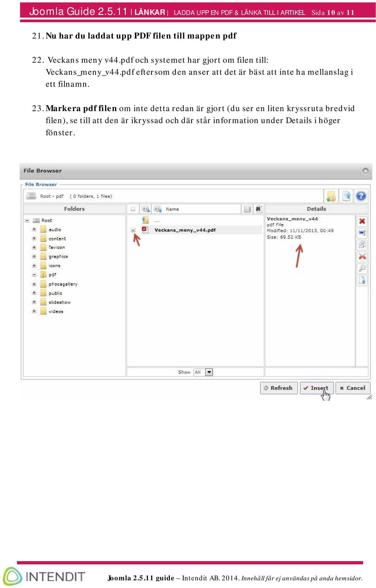Collapse the pdf folder node
This screenshot has width=376, height=588.
pos(34,275)
